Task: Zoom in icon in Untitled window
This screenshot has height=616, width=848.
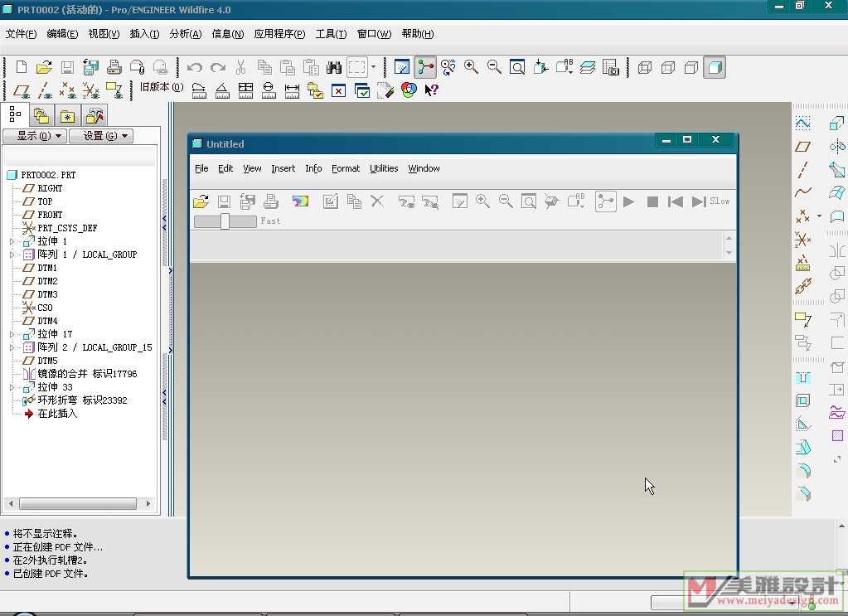Action: tap(482, 201)
